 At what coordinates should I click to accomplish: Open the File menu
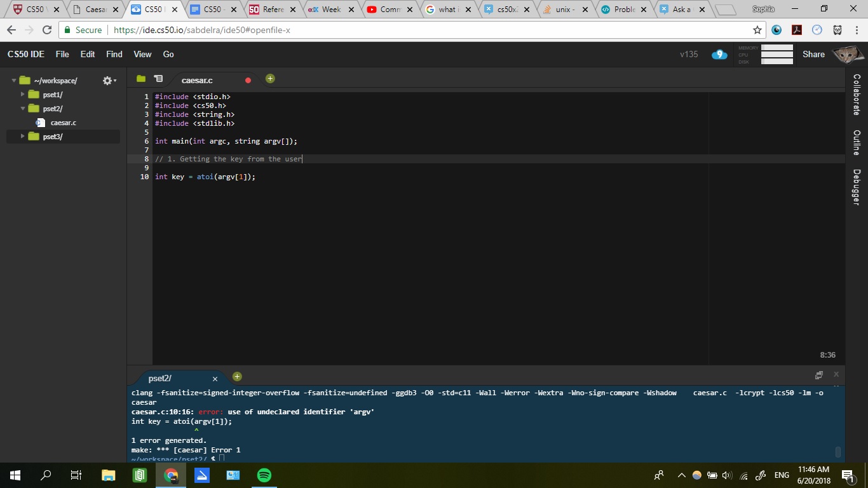tap(62, 54)
